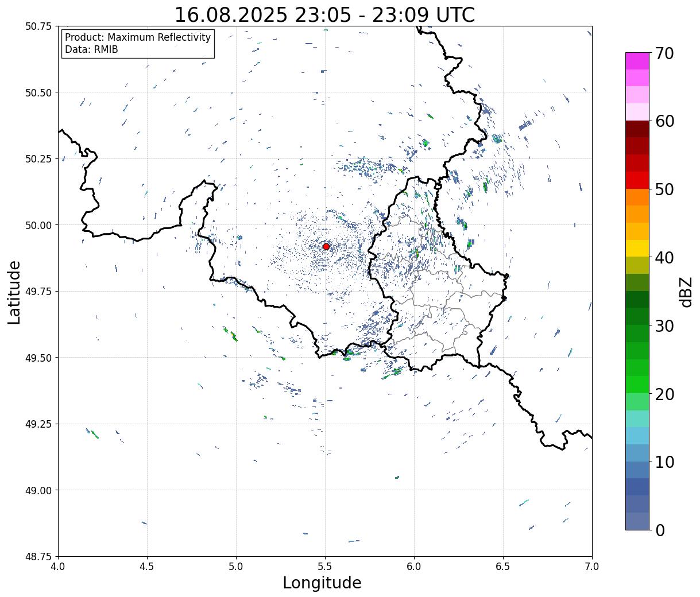Click the magenta 70 dBZ colorbar segment
Screen dimensions: 700x597
(x=637, y=61)
